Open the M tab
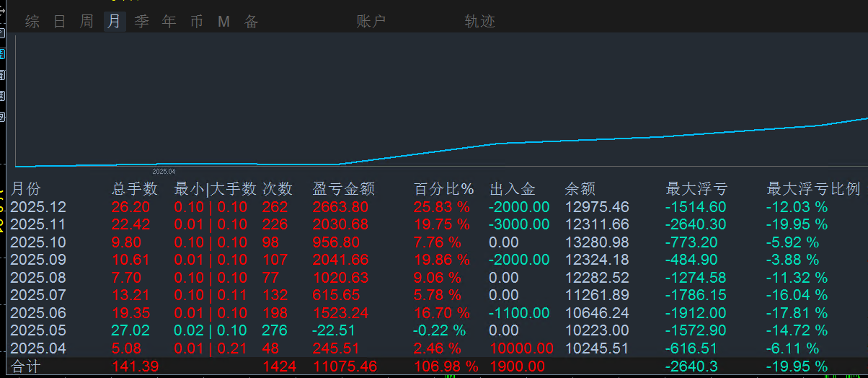The height and width of the screenshot is (378, 868). (x=224, y=22)
